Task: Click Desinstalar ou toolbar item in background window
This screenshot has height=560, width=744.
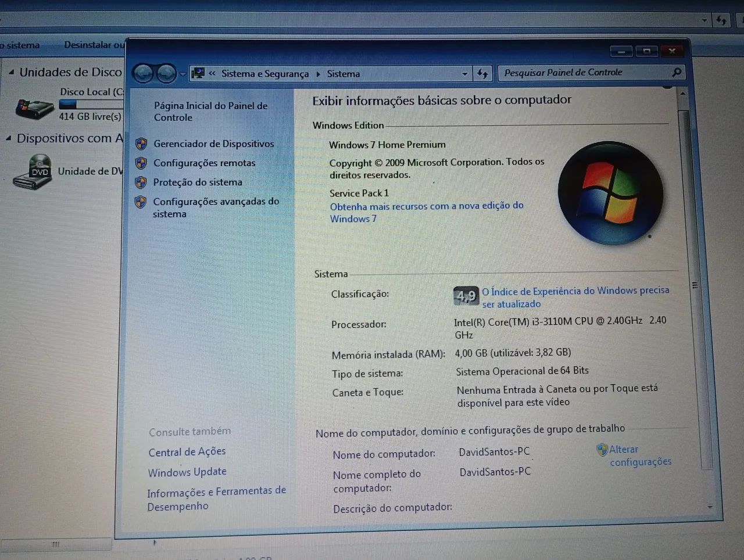Action: coord(94,45)
